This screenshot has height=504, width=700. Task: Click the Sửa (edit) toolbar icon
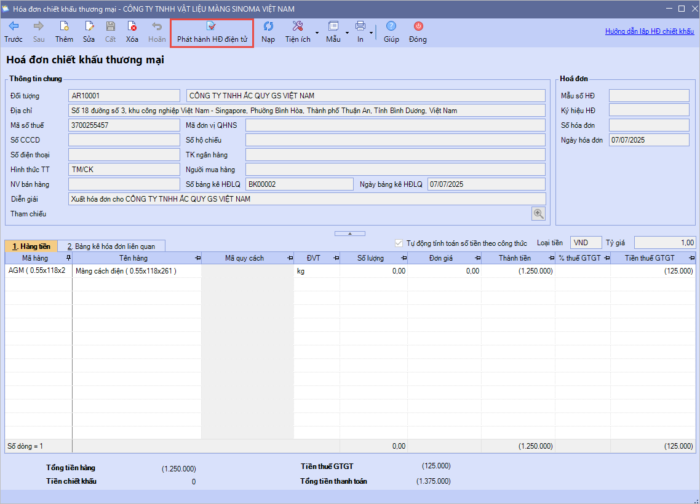coord(89,26)
